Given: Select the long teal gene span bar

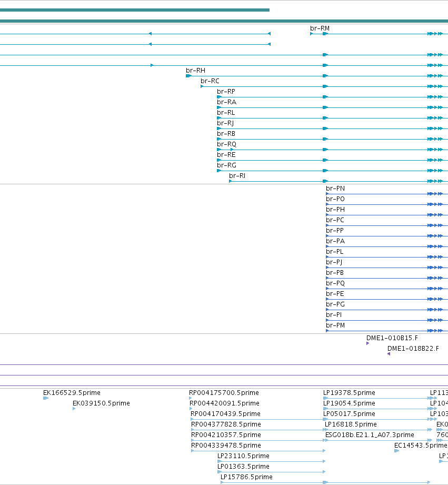Looking at the screenshot, I should [x=224, y=21].
